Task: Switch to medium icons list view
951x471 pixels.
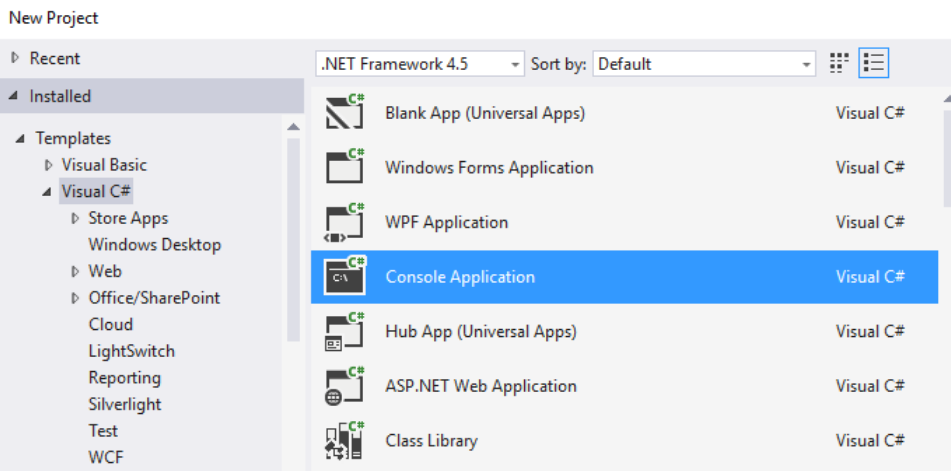Action: click(x=874, y=63)
